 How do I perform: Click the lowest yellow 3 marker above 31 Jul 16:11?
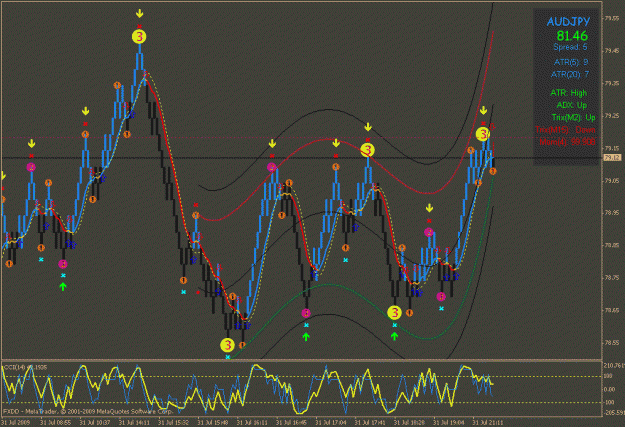point(227,345)
